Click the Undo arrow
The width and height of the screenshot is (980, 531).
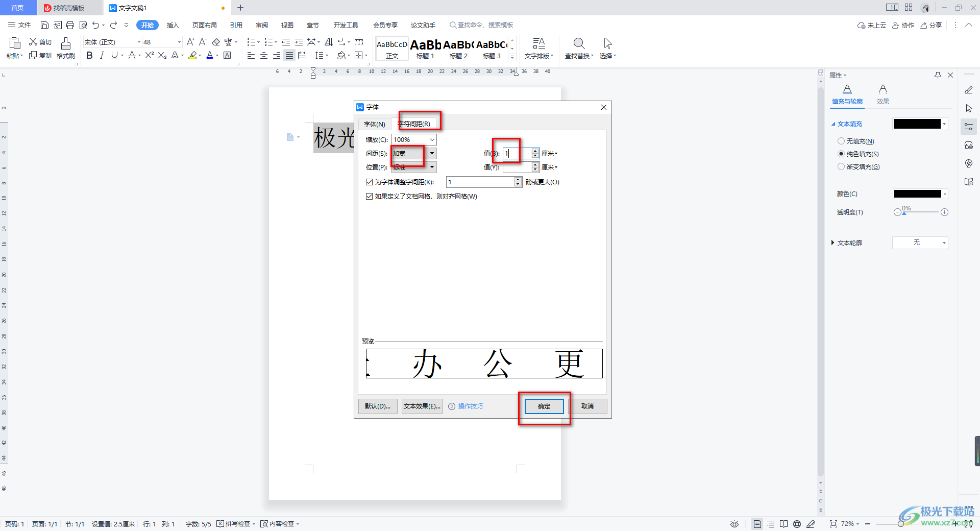click(95, 25)
